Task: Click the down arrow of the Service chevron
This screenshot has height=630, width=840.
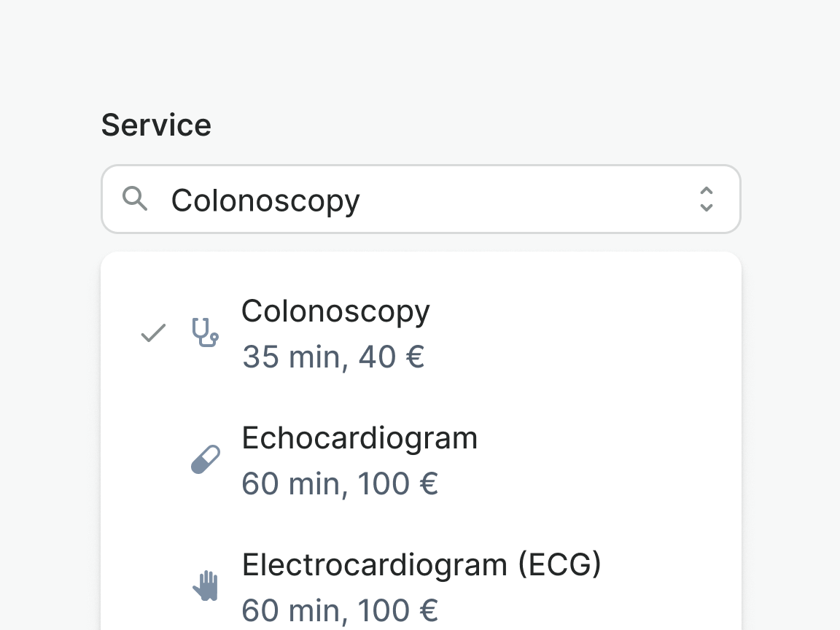Action: pos(706,207)
